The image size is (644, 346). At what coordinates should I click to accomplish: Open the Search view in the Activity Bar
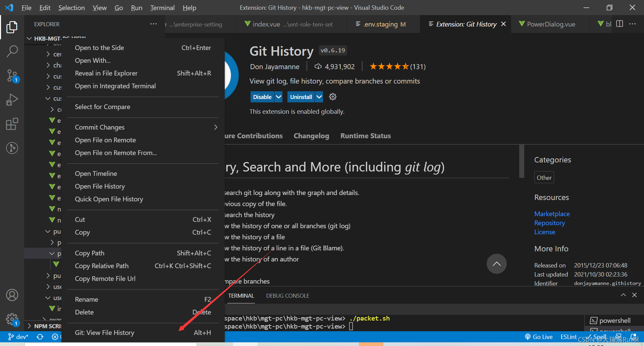pyautogui.click(x=12, y=51)
